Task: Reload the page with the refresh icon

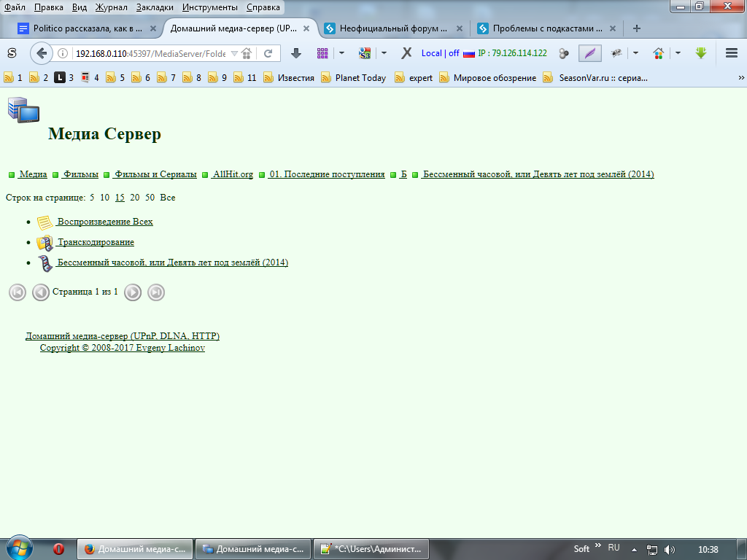Action: [268, 53]
